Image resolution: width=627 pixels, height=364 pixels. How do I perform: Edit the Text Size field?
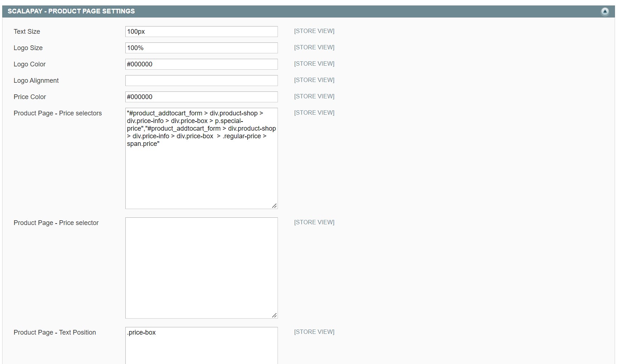click(x=201, y=32)
